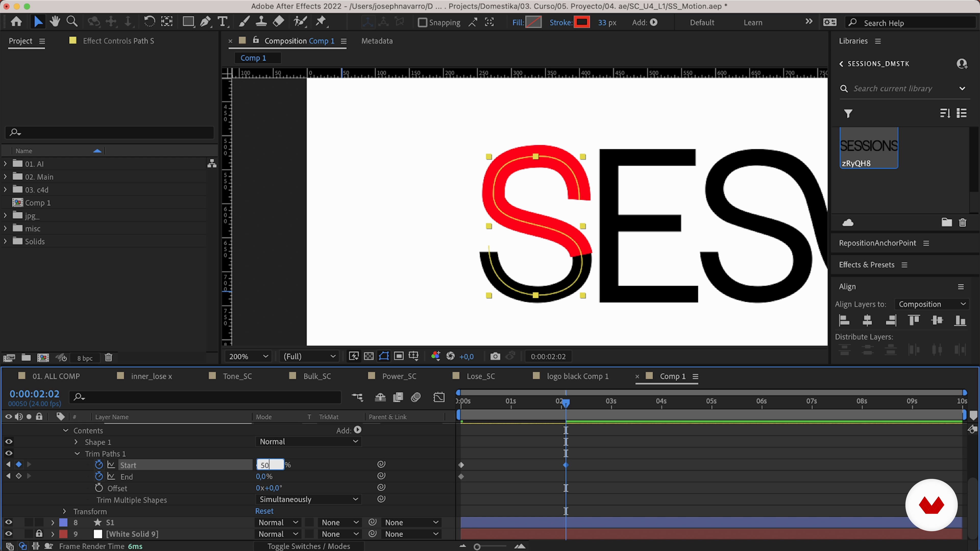Image resolution: width=980 pixels, height=551 pixels.
Task: Enable the Snapping checkbox
Action: tap(422, 22)
